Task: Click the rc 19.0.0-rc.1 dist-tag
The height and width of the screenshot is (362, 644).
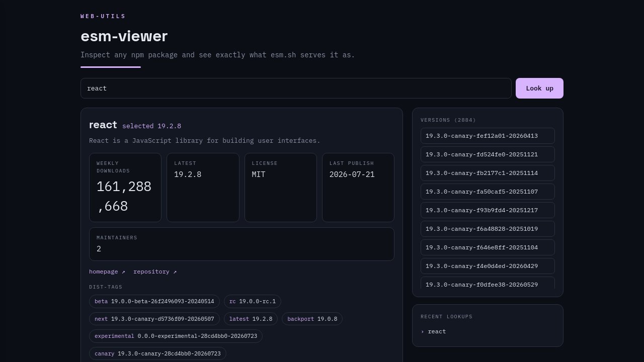Action: [x=253, y=302]
